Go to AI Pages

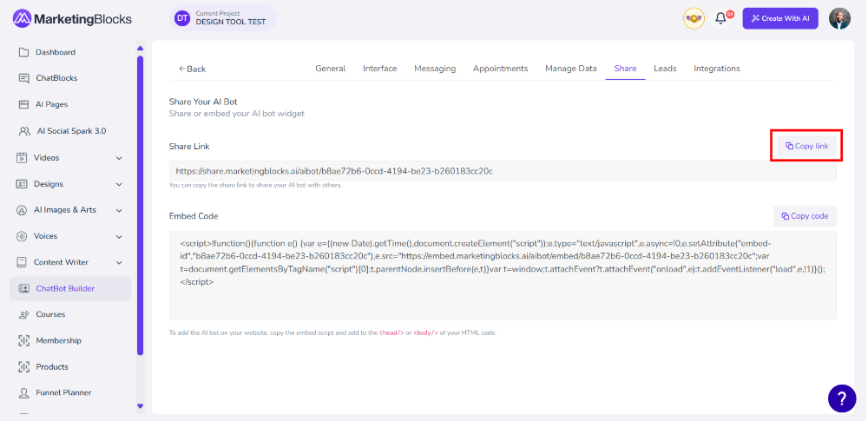(51, 104)
